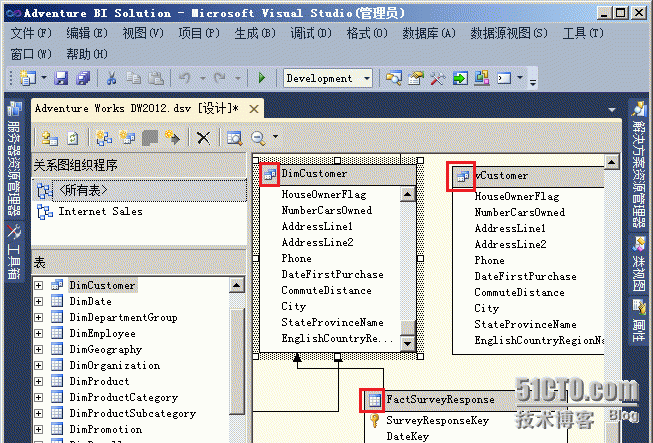Viewport: 653px width, 443px height.
Task: Open the dropdown arrow next to the command window icon
Action: point(520,77)
